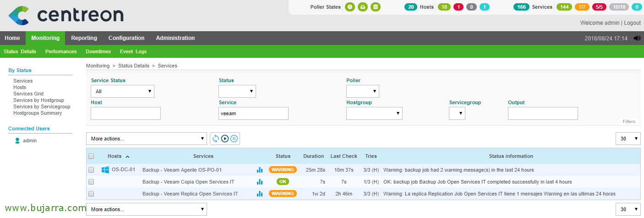Image resolution: width=644 pixels, height=218 pixels.
Task: Click the poller stability envelope icon
Action: (363, 7)
